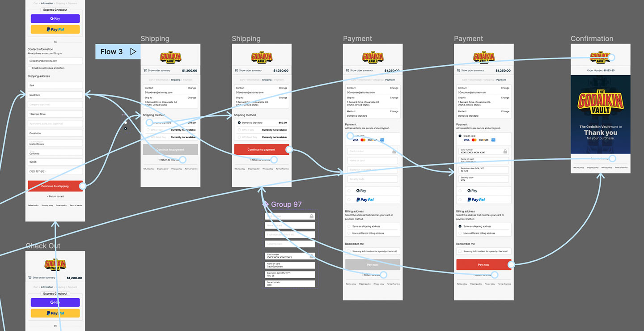Click Return to cart link below Continue to shipping
This screenshot has width=644, height=331.
(55, 196)
